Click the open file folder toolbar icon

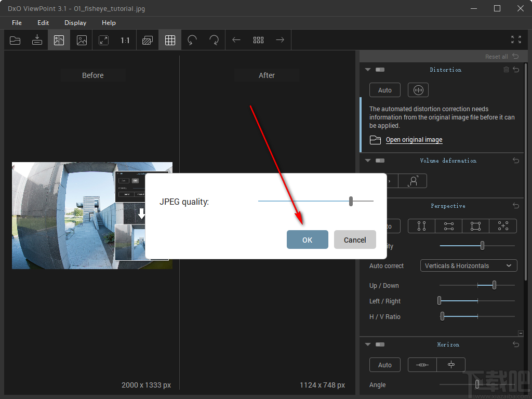point(15,40)
